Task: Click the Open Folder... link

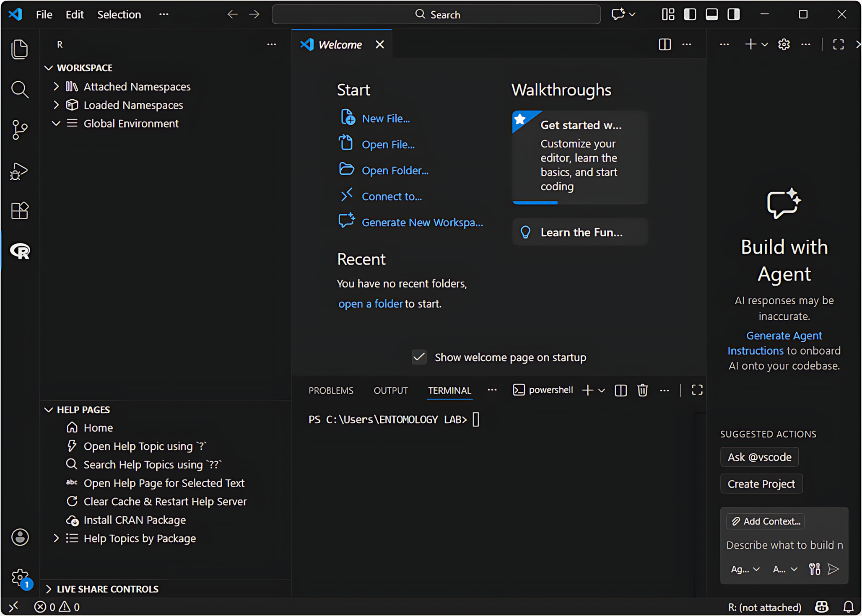Action: [x=395, y=171]
